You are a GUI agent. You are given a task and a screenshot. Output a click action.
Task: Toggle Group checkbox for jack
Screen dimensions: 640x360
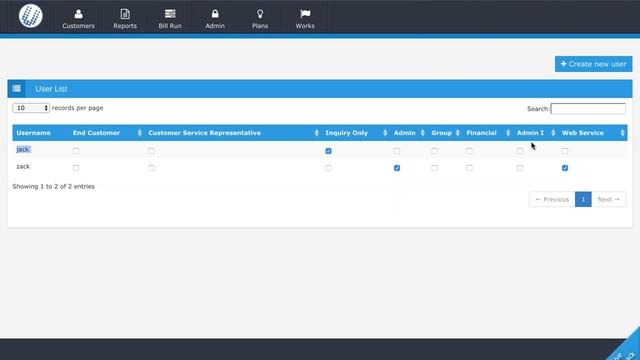tap(434, 151)
